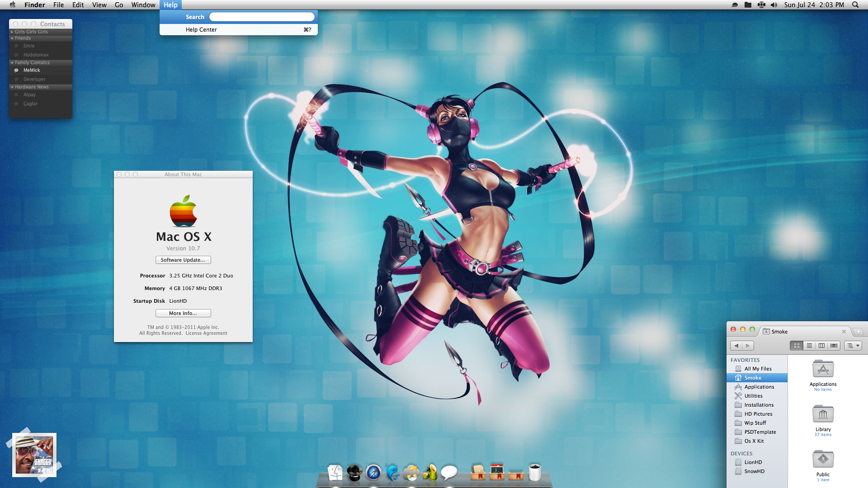Collapse the Friends contacts group
868x488 pixels.
pyautogui.click(x=12, y=38)
